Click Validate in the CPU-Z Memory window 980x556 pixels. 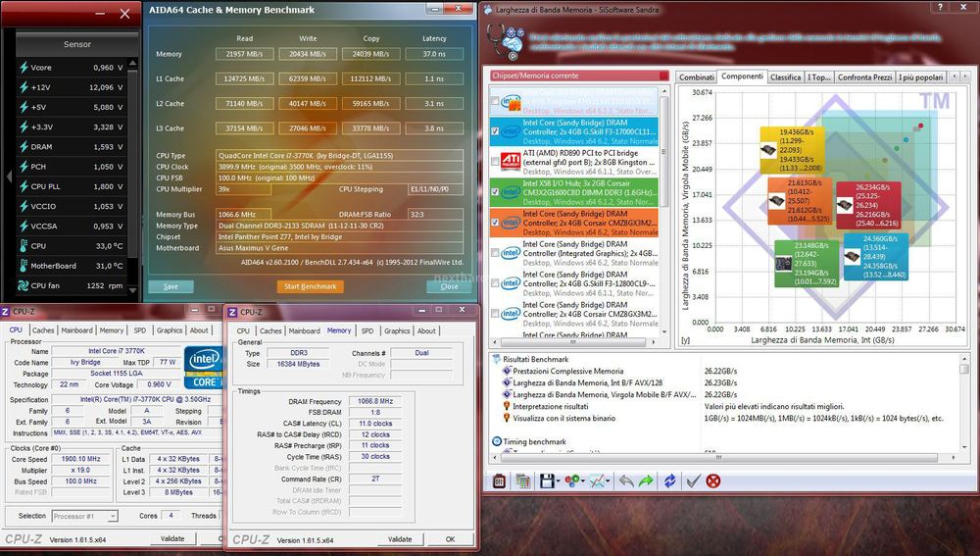coord(400,539)
